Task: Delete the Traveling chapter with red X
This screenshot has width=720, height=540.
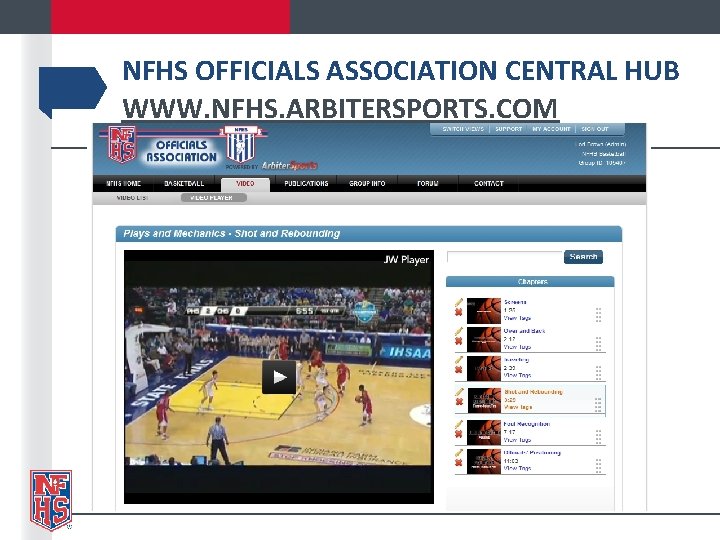Action: tap(458, 370)
